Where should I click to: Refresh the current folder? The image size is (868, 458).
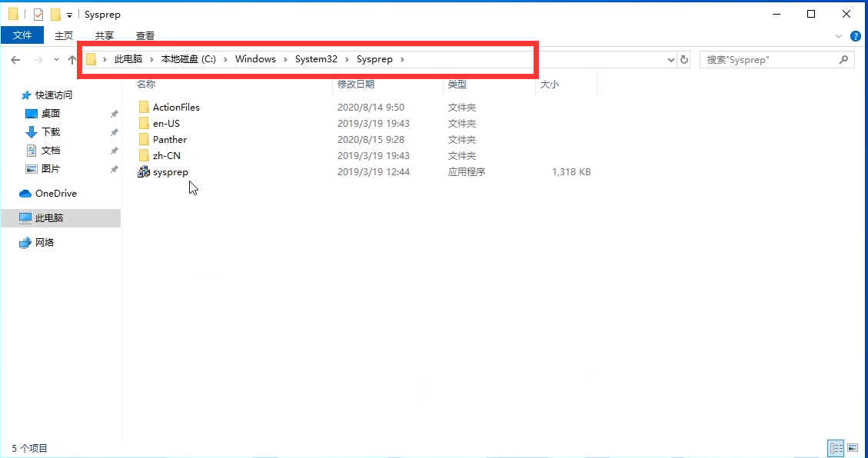tap(684, 60)
